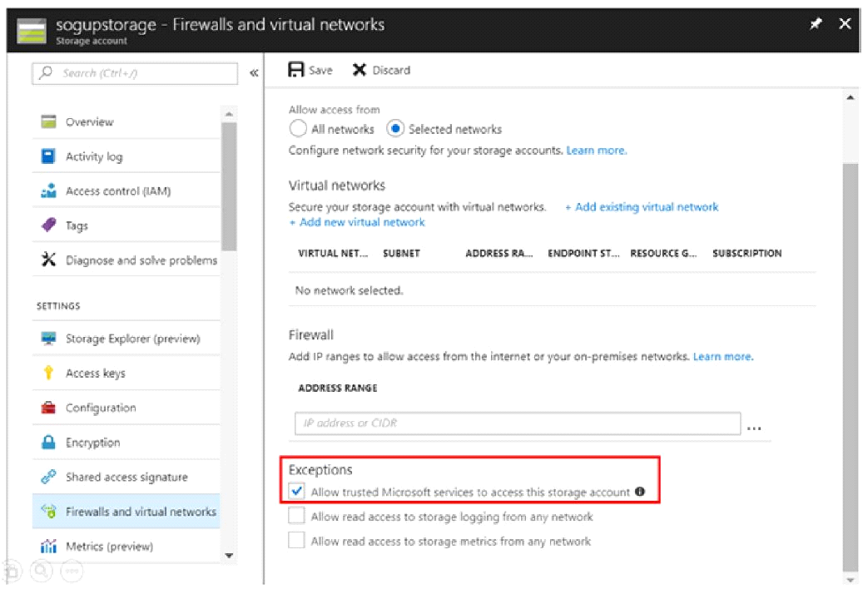The image size is (868, 599).
Task: Enable read access to storage logging checkbox
Action: point(297,516)
